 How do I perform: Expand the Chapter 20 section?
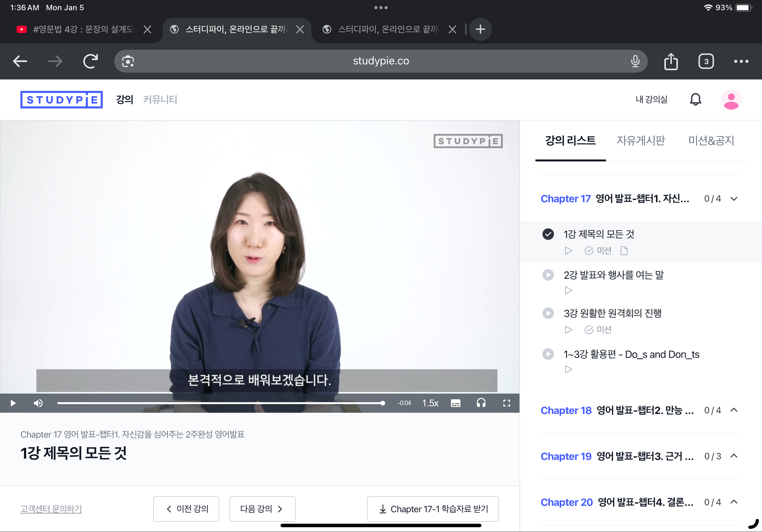(x=734, y=502)
